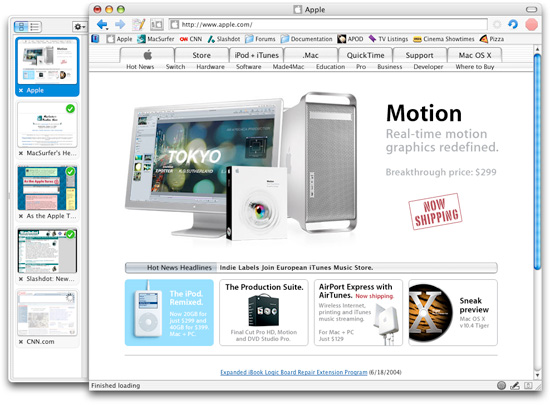The width and height of the screenshot is (550, 405).
Task: Click the gray spinner icon beside reload
Action: [x=497, y=25]
